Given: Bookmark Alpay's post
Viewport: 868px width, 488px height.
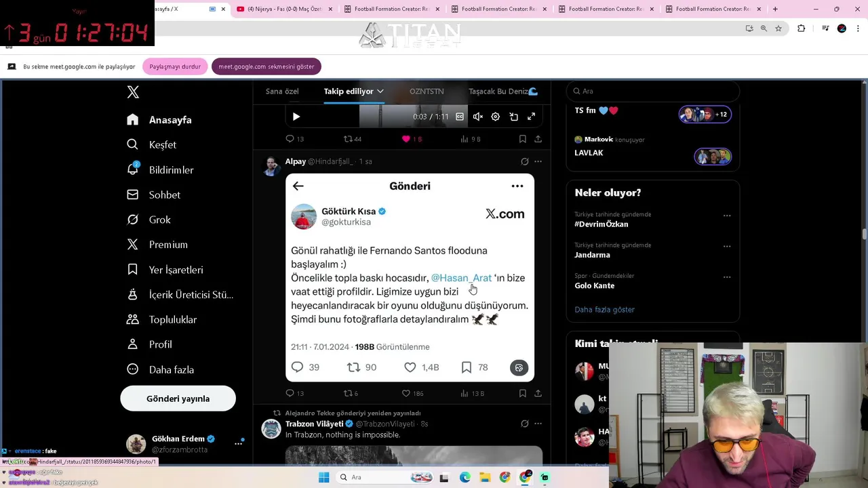Looking at the screenshot, I should pos(522,393).
